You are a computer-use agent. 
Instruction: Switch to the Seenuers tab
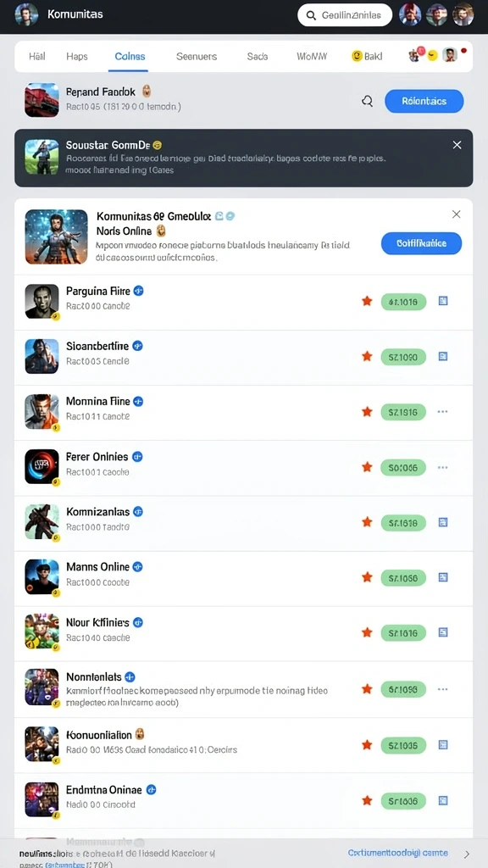[197, 57]
